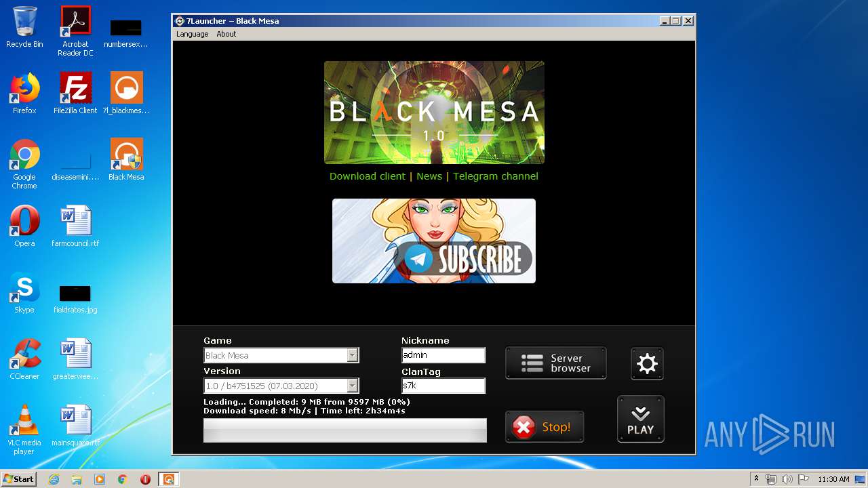Focus the Nickname input field
Screen dimensions: 868x488
[443, 355]
